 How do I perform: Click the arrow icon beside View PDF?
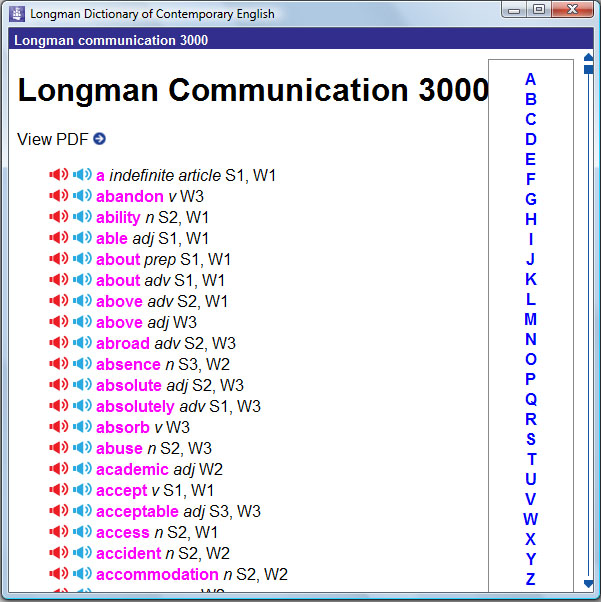(x=99, y=139)
